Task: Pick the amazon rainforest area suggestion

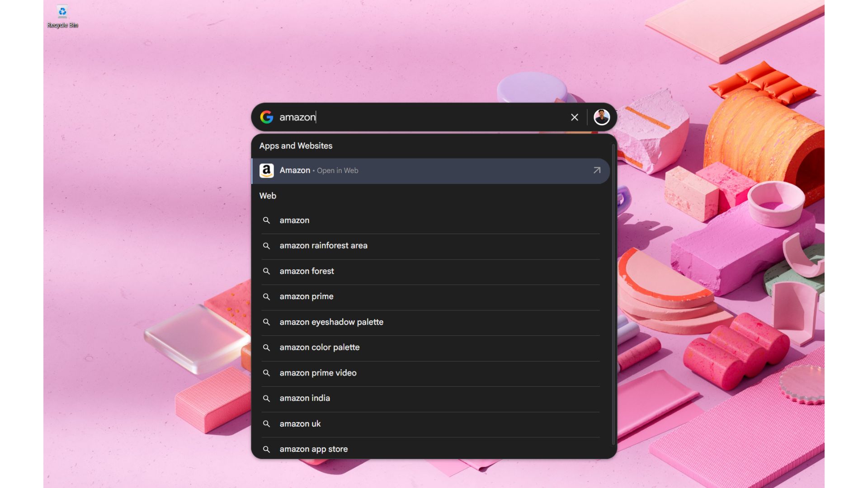Action: [323, 246]
